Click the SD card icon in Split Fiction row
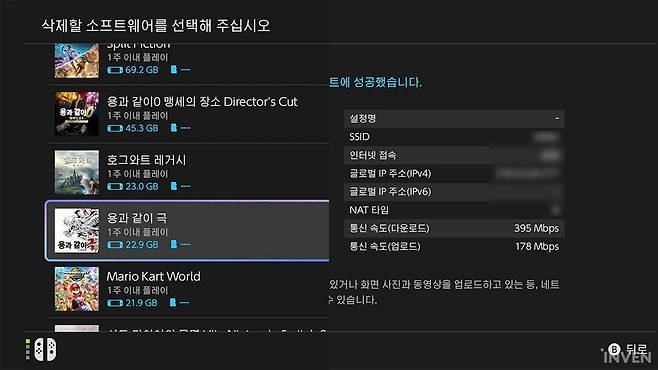The image size is (658, 370). click(174, 70)
